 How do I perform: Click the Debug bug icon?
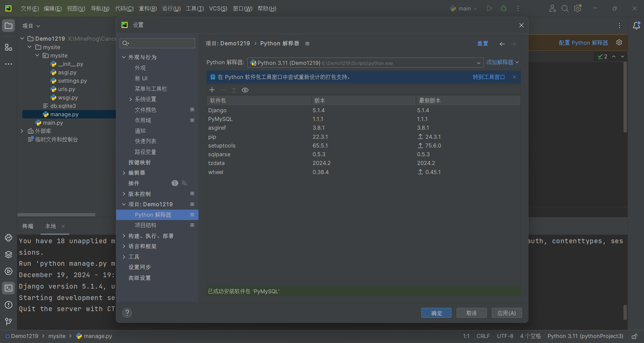(503, 8)
